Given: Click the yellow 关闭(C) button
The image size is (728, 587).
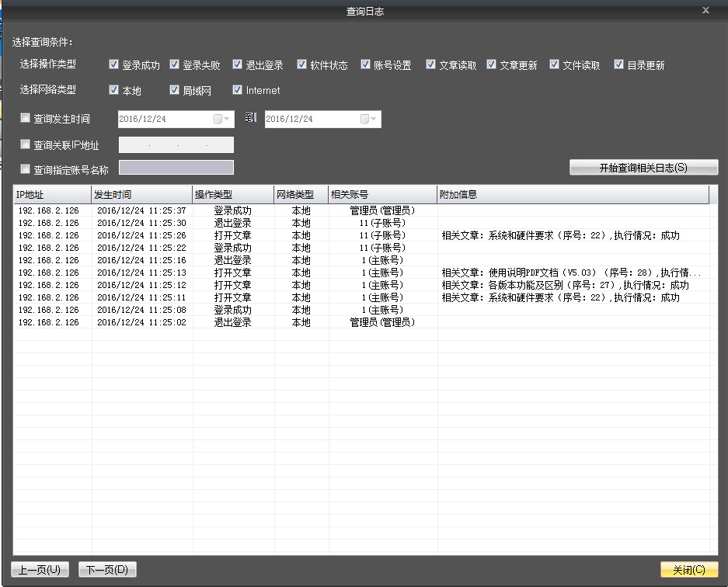Looking at the screenshot, I should pos(688,570).
